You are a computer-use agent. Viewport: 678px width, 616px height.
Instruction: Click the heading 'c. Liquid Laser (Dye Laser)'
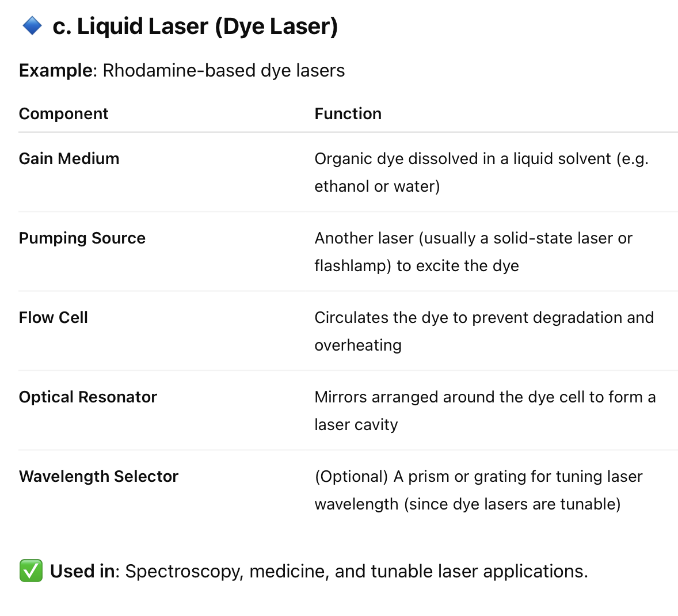click(x=195, y=26)
